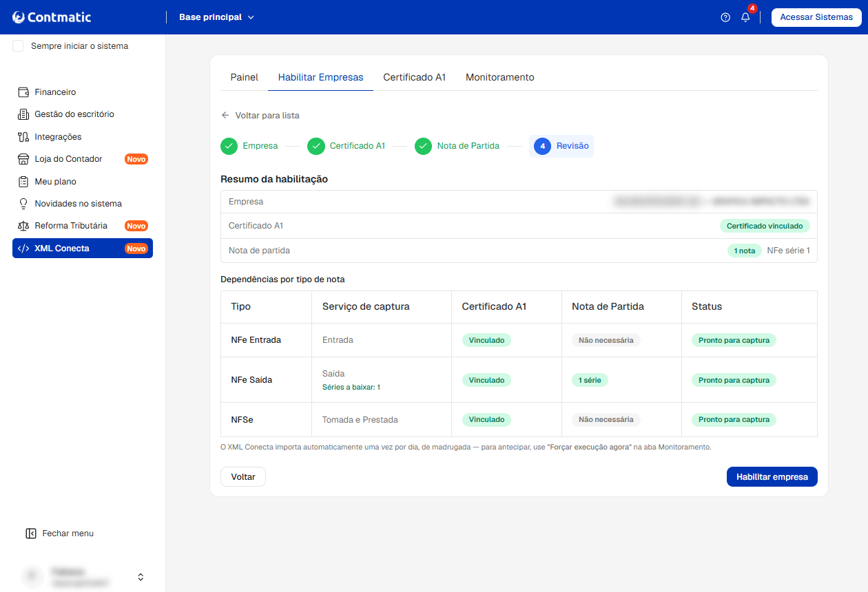The width and height of the screenshot is (868, 592).
Task: Click the Novidades no sistema lightbulb icon
Action: (x=23, y=204)
